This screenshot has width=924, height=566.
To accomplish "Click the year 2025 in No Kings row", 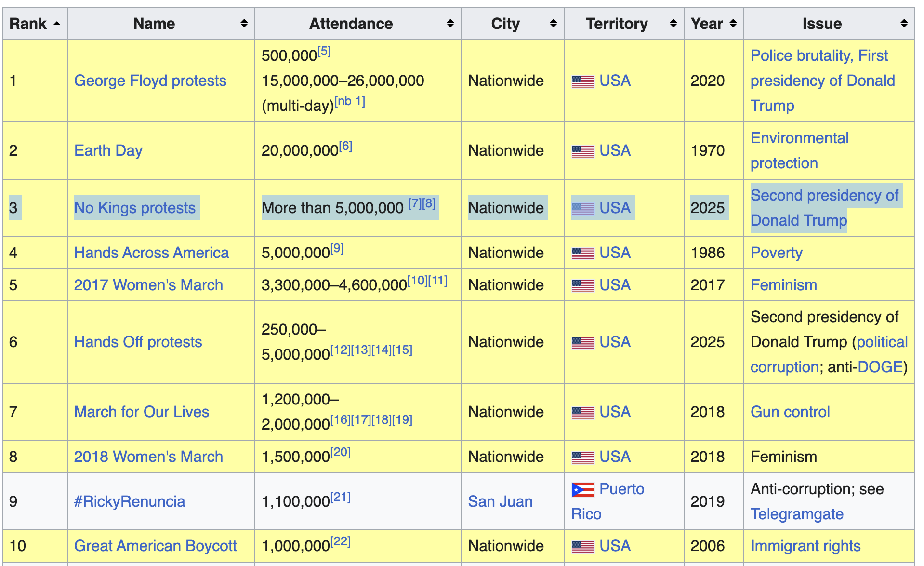I will point(708,208).
